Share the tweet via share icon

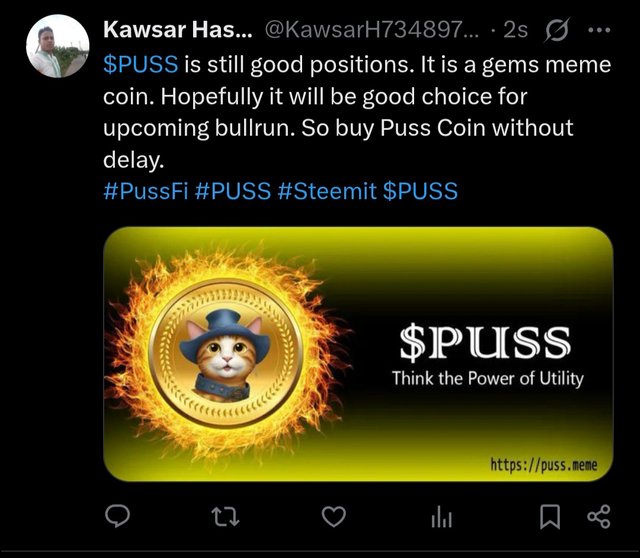click(599, 517)
